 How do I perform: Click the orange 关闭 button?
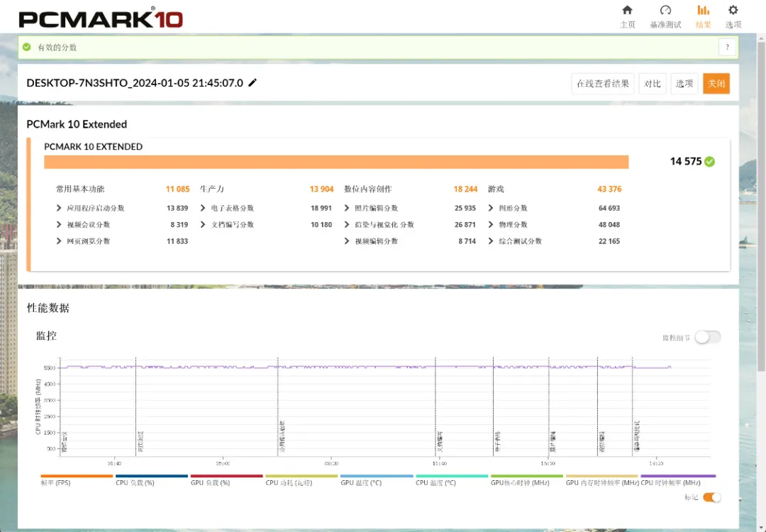click(x=716, y=84)
